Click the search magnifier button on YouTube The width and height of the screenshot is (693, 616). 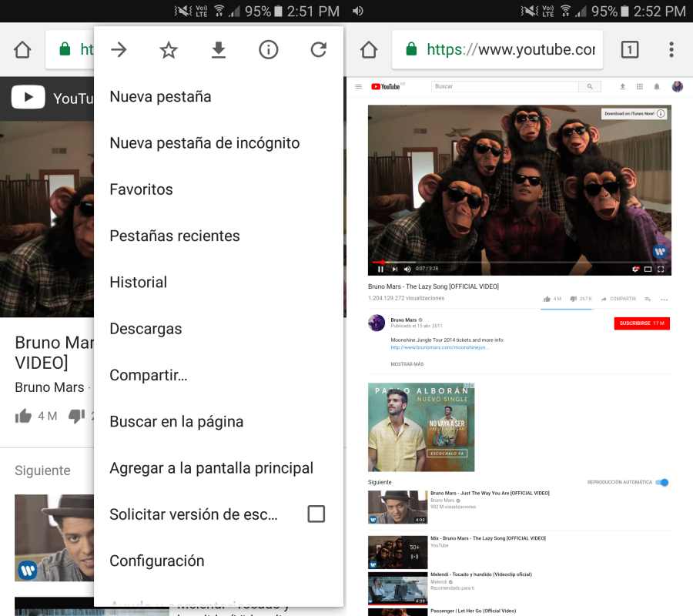(x=590, y=86)
